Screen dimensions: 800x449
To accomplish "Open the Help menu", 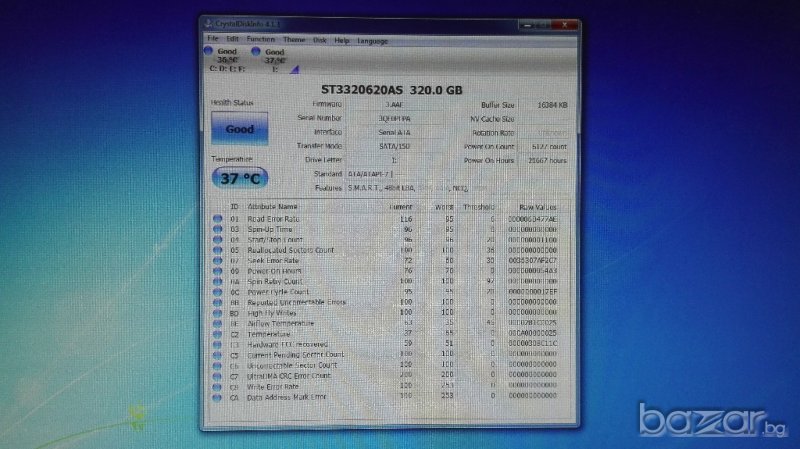I will 342,40.
